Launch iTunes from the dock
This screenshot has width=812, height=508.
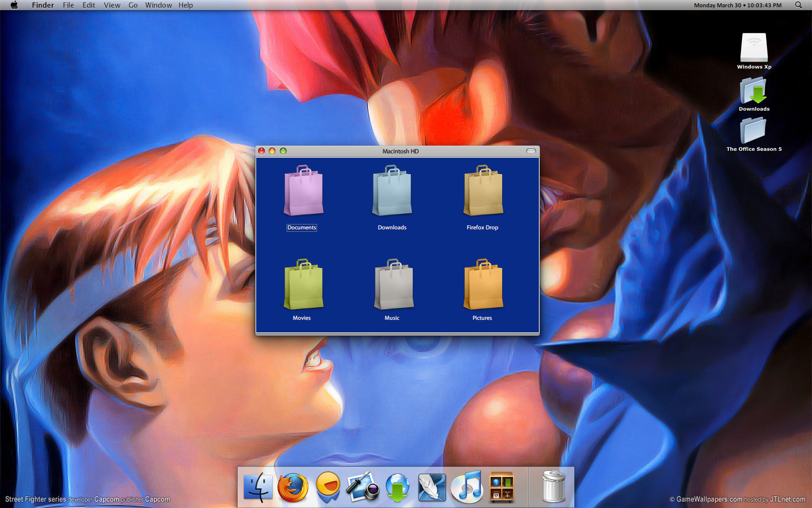(x=467, y=487)
